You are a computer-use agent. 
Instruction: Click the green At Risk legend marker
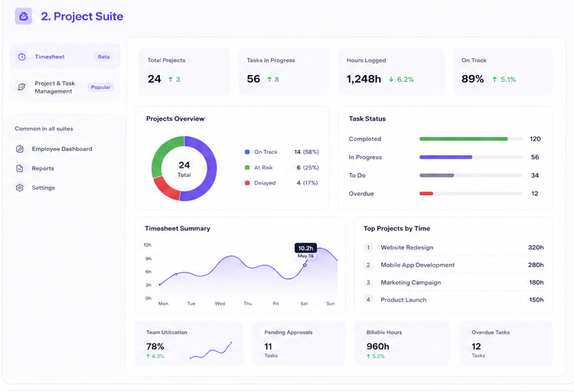tap(247, 168)
